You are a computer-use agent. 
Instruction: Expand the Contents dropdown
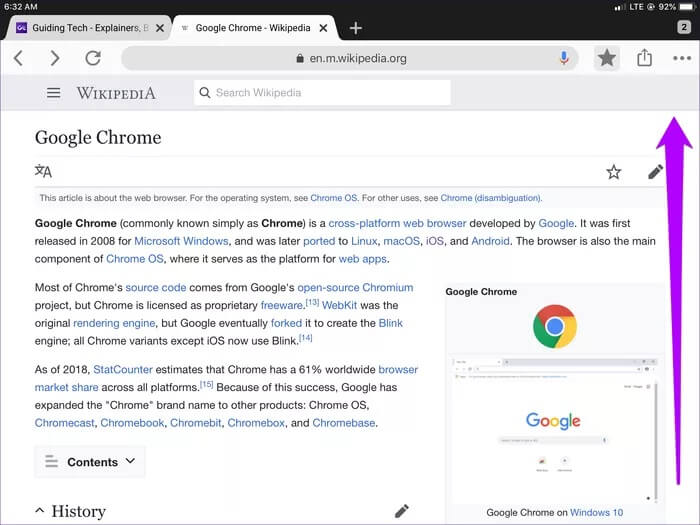pyautogui.click(x=90, y=462)
